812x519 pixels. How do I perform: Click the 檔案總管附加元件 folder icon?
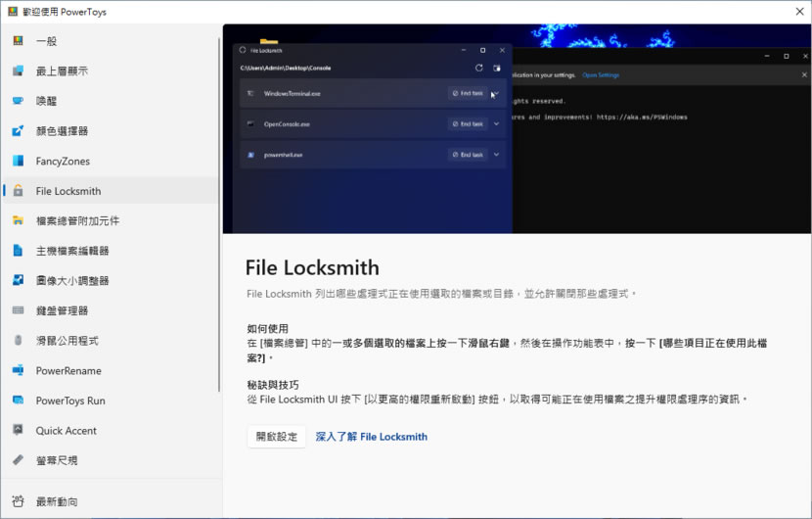click(18, 221)
